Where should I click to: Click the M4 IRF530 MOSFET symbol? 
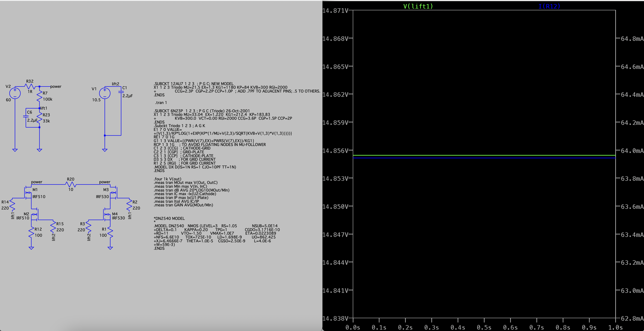tap(107, 214)
